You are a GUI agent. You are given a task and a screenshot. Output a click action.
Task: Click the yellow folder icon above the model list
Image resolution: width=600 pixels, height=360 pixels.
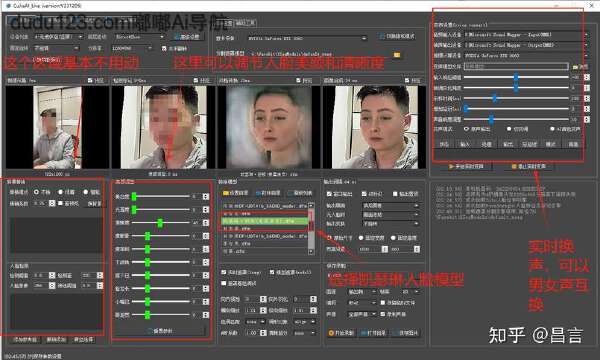226,193
